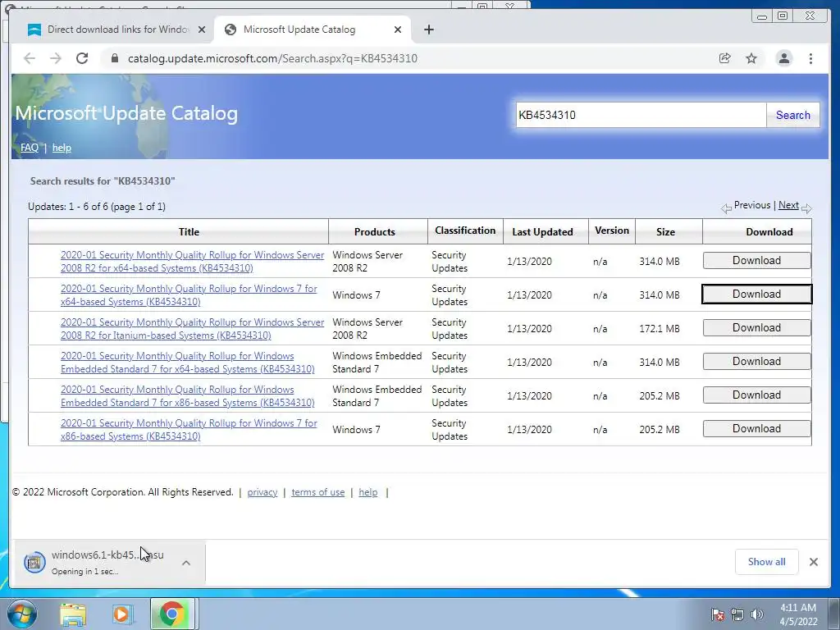The image size is (840, 630).
Task: Download Embedded Standard 7 x64 update
Action: click(756, 361)
